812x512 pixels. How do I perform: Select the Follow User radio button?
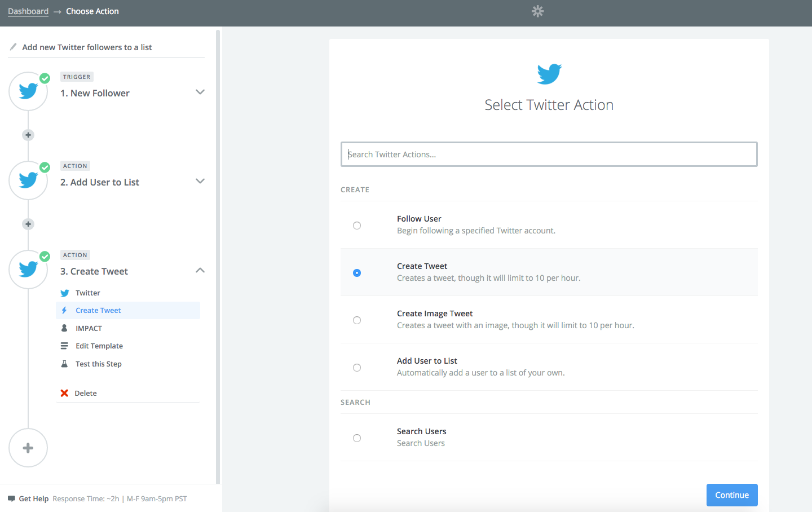[357, 226]
